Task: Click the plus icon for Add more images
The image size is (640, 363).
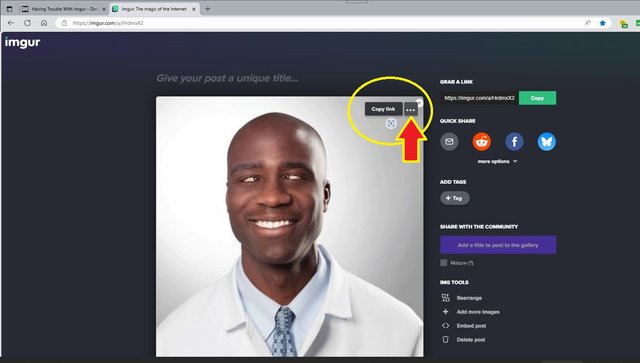Action: [445, 312]
